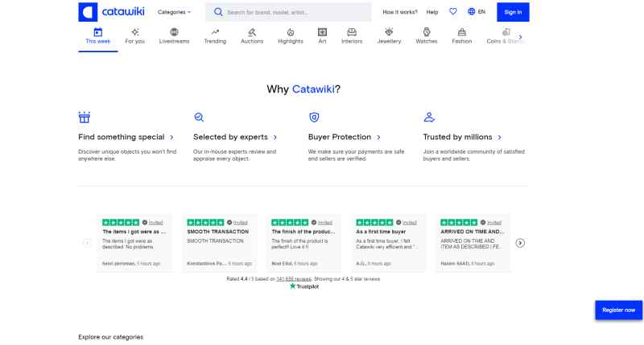The height and width of the screenshot is (345, 644).
Task: Click chevron beside Trusted by millions
Action: pyautogui.click(x=499, y=138)
